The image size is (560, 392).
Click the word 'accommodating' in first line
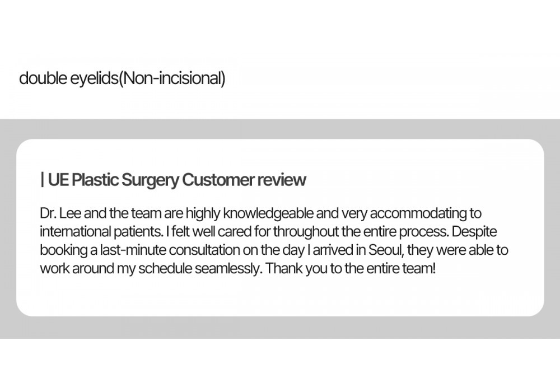pos(418,213)
